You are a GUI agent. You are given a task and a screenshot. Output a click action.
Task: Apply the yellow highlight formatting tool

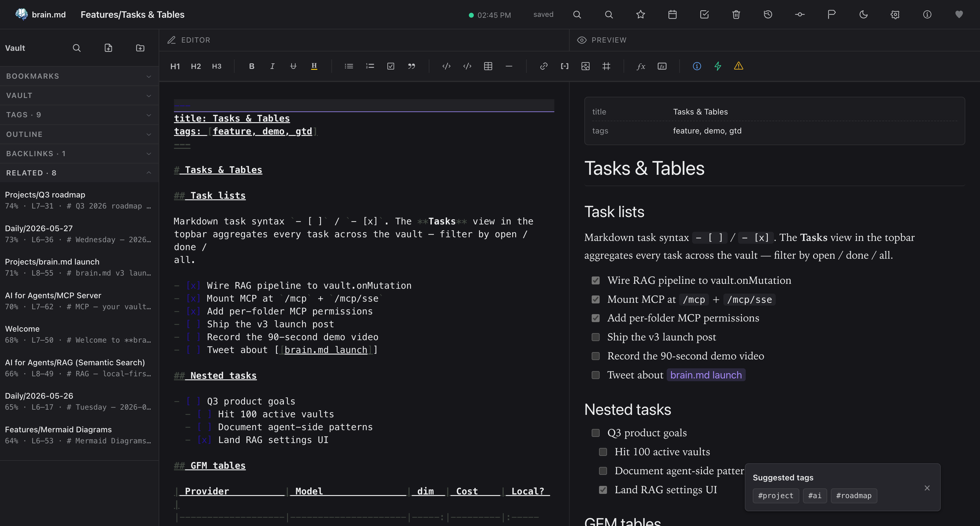tap(314, 66)
